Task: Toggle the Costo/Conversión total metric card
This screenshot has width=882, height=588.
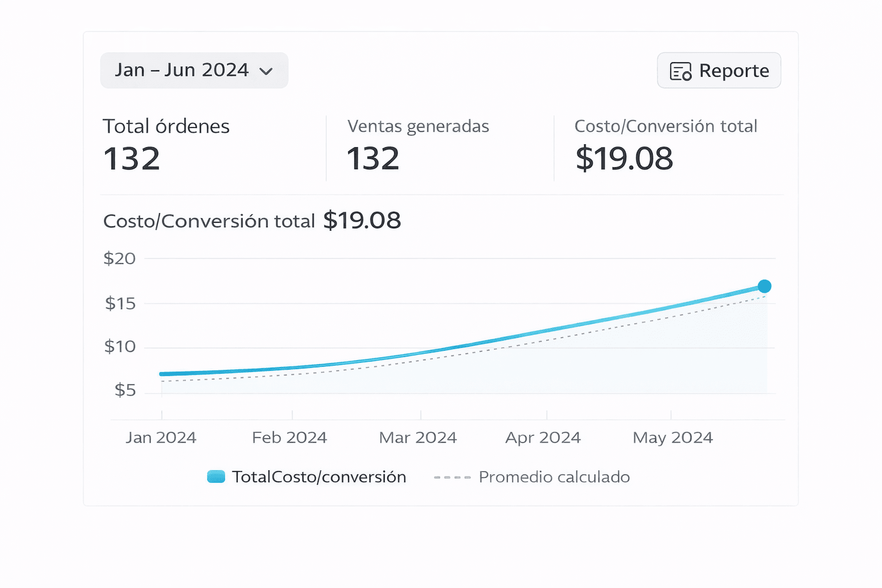Action: [x=666, y=144]
